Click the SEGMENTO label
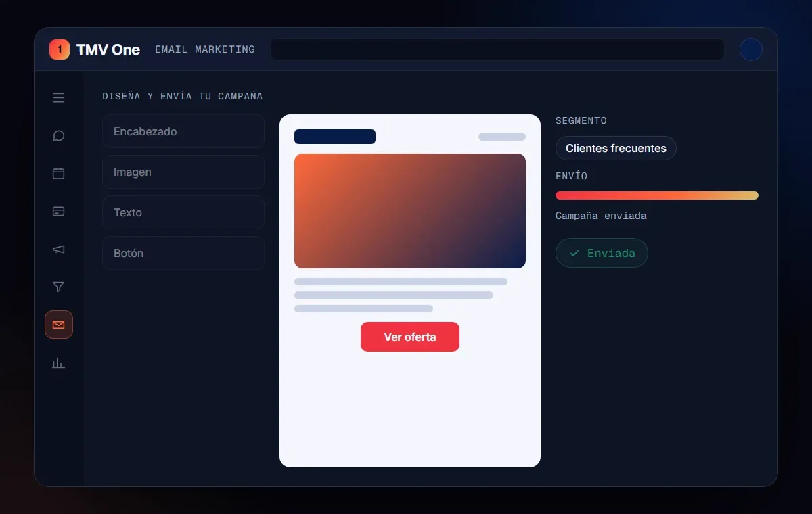This screenshot has height=514, width=812. point(581,120)
